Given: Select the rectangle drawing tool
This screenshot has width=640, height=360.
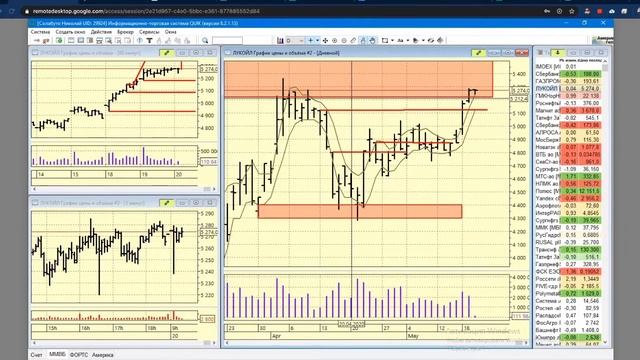Looking at the screenshot, I should 385,40.
